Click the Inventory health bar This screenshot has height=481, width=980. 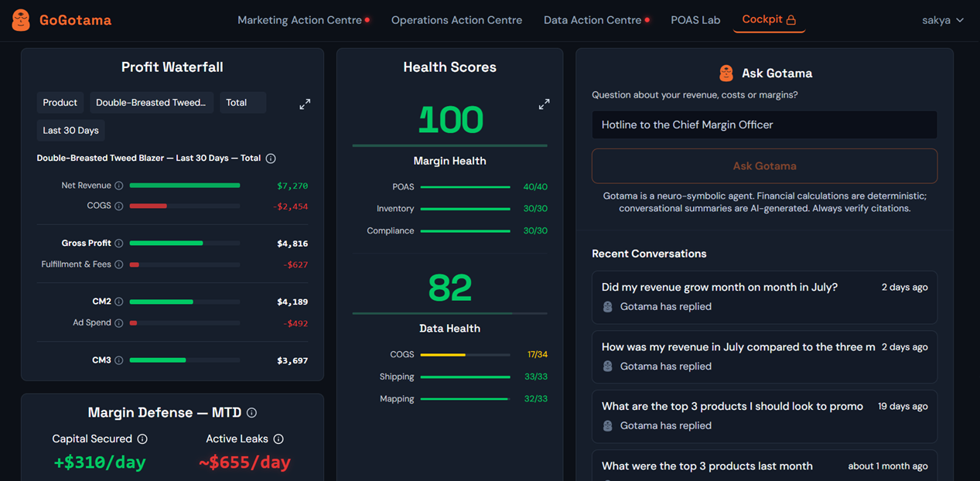click(466, 209)
